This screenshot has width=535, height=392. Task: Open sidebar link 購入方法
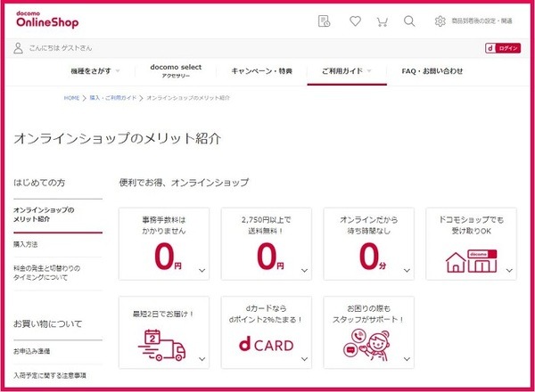(x=26, y=244)
